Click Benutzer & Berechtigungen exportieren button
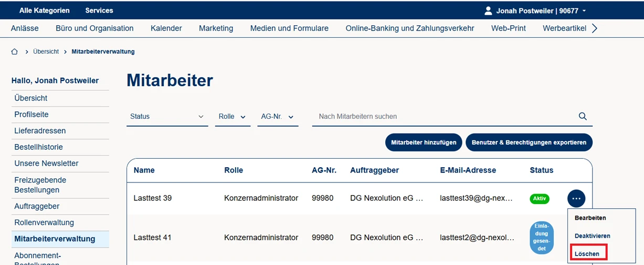The width and height of the screenshot is (644, 265). [x=529, y=142]
